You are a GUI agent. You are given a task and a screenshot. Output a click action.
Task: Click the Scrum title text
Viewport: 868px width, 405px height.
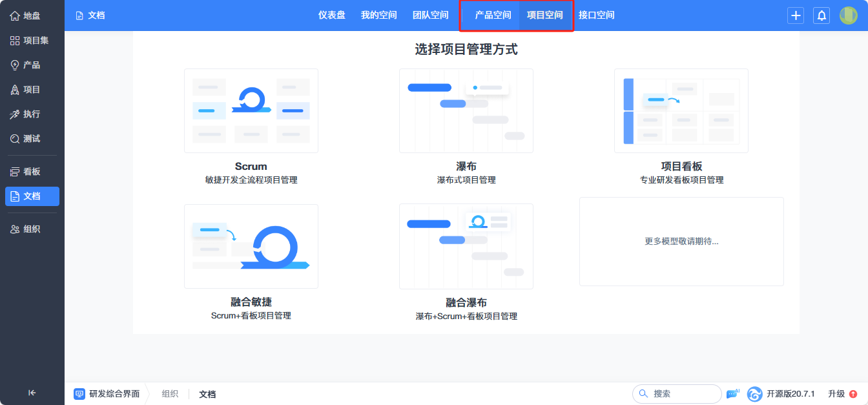click(x=251, y=166)
